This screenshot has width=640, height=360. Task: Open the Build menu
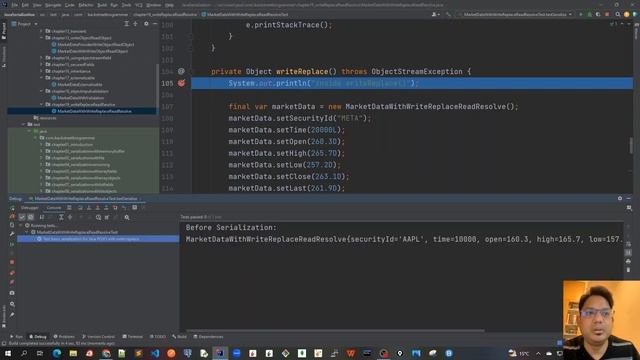[102, 5]
